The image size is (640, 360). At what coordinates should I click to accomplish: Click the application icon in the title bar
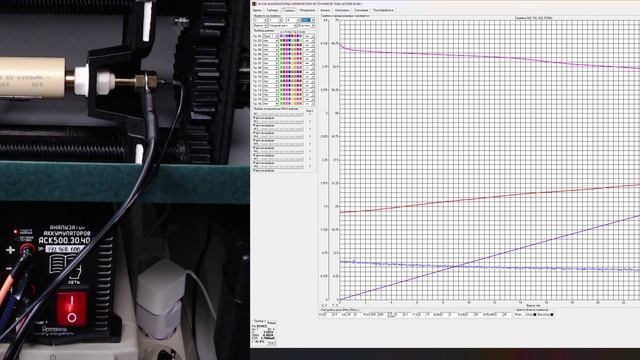tap(254, 4)
